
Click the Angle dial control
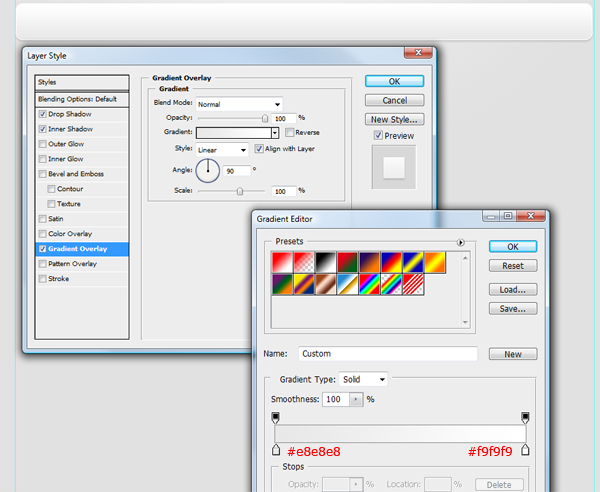[x=208, y=171]
